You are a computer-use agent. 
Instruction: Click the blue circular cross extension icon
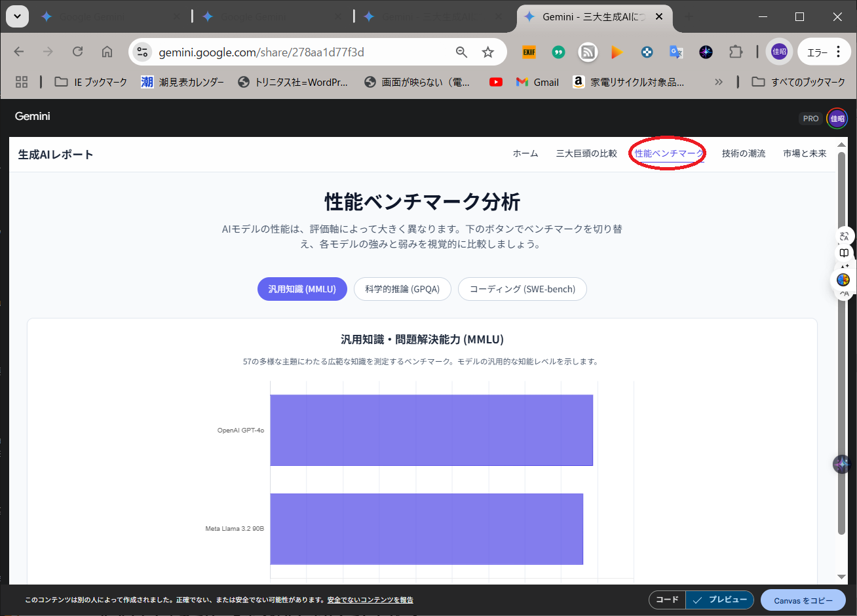pyautogui.click(x=647, y=52)
